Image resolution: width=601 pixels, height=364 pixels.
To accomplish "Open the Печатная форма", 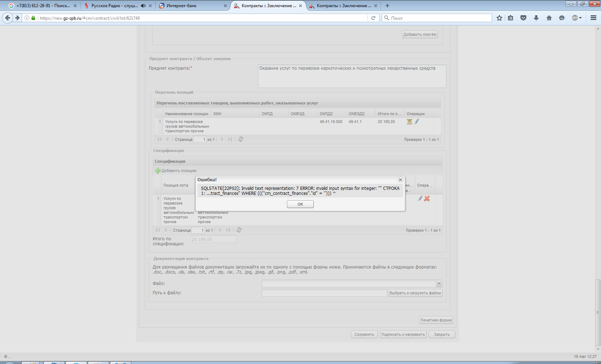I will pyautogui.click(x=436, y=320).
